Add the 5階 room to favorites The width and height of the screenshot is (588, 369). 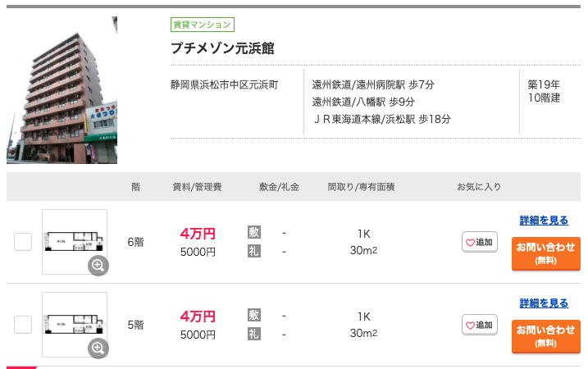point(480,325)
